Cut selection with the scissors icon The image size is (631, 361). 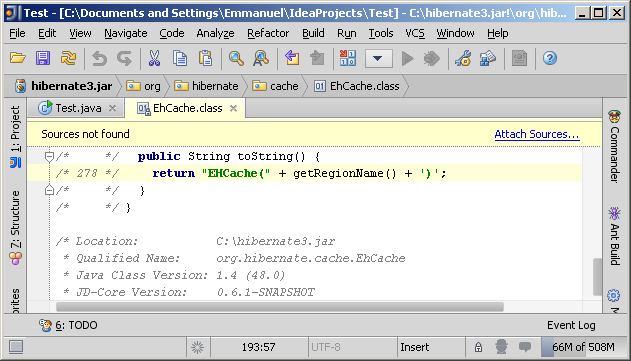(155, 58)
